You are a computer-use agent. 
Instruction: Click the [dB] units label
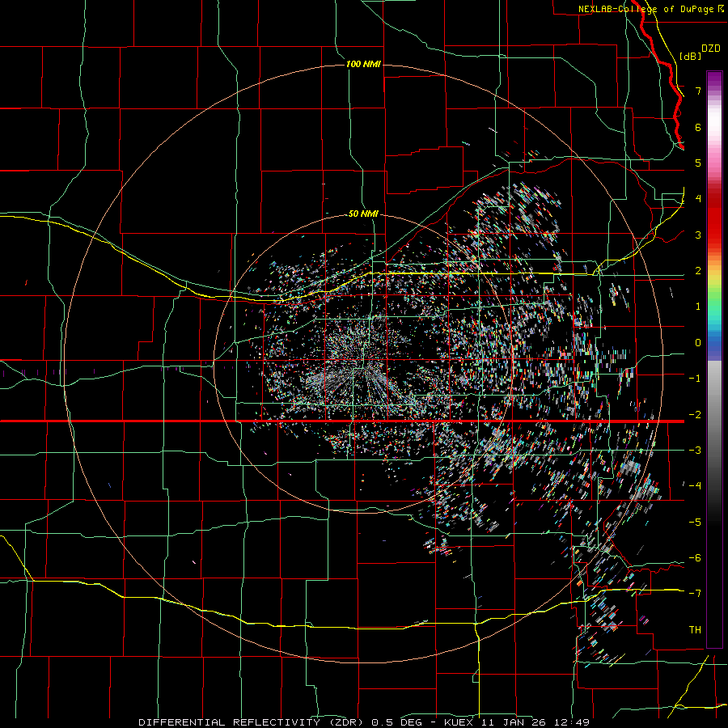click(x=690, y=56)
